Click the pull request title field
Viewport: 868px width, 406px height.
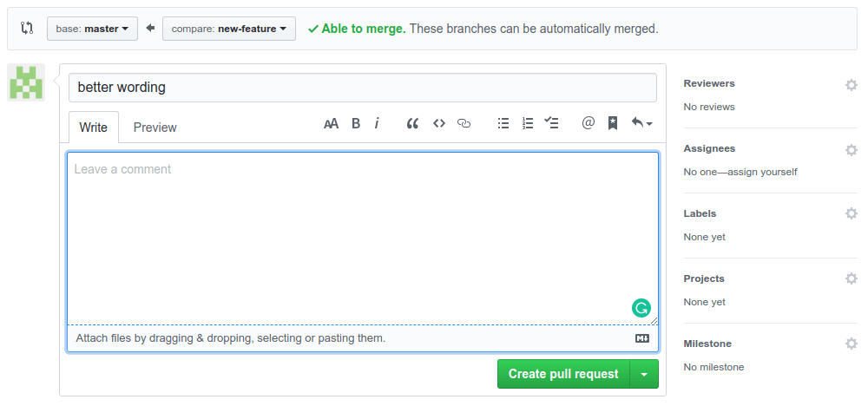362,87
